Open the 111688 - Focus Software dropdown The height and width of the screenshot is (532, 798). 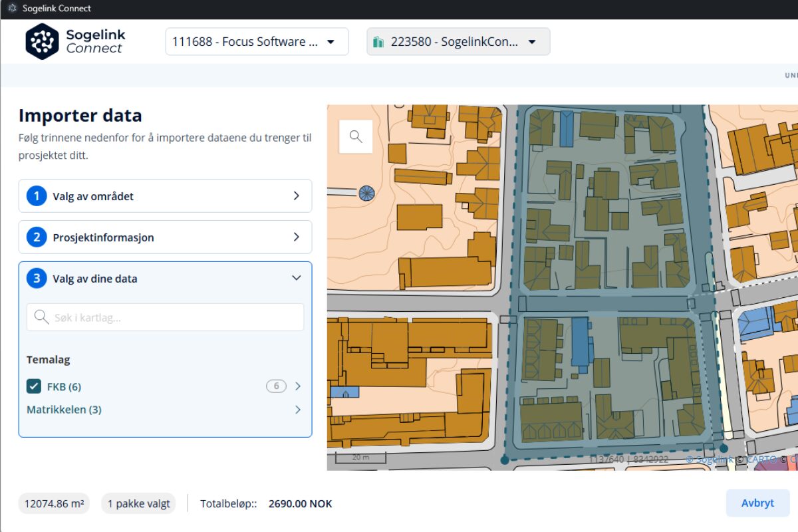pyautogui.click(x=257, y=41)
